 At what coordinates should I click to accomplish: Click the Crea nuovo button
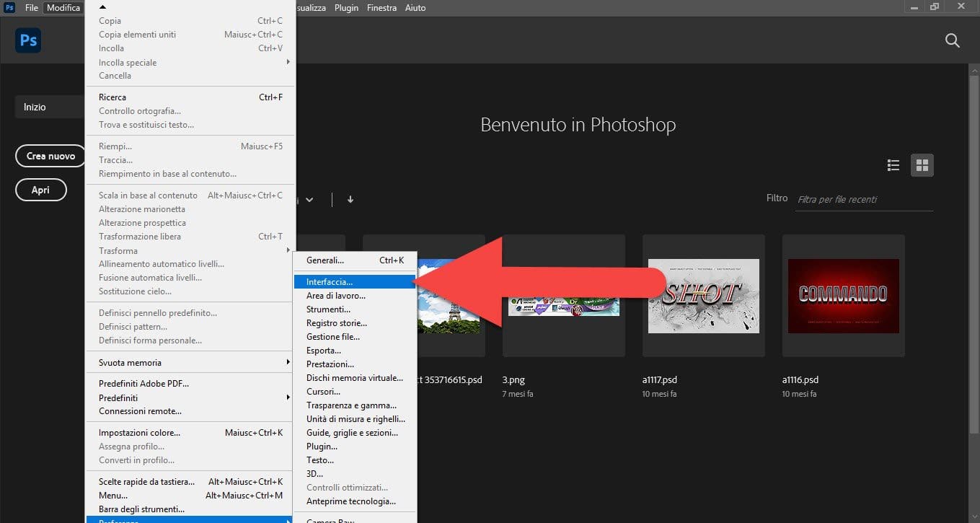coord(50,156)
